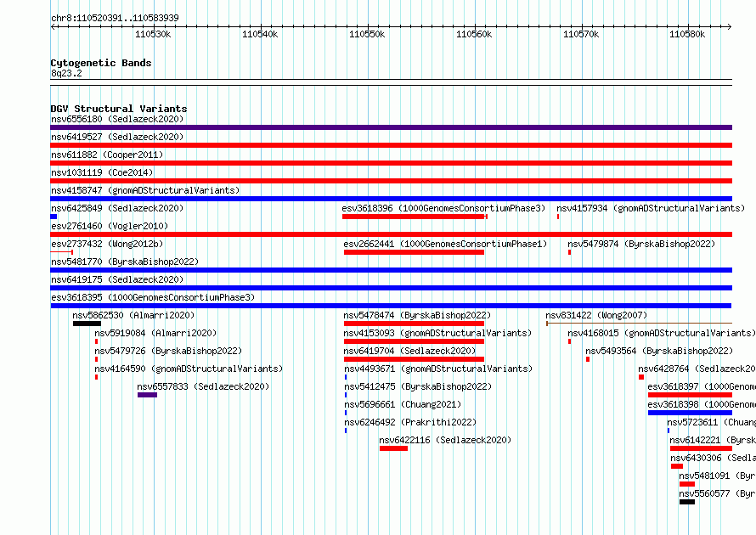The width and height of the screenshot is (756, 535).
Task: Select the thin red esv2737432 glyph
Action: [x=62, y=252]
